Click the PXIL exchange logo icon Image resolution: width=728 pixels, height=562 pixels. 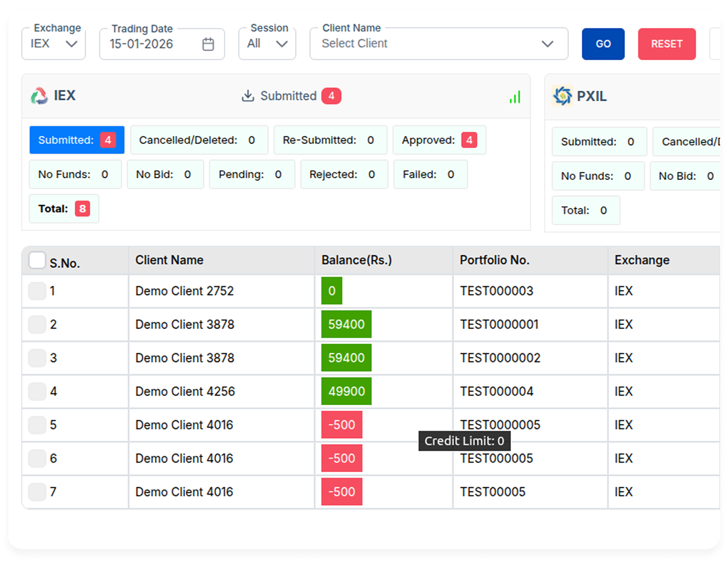pos(562,96)
